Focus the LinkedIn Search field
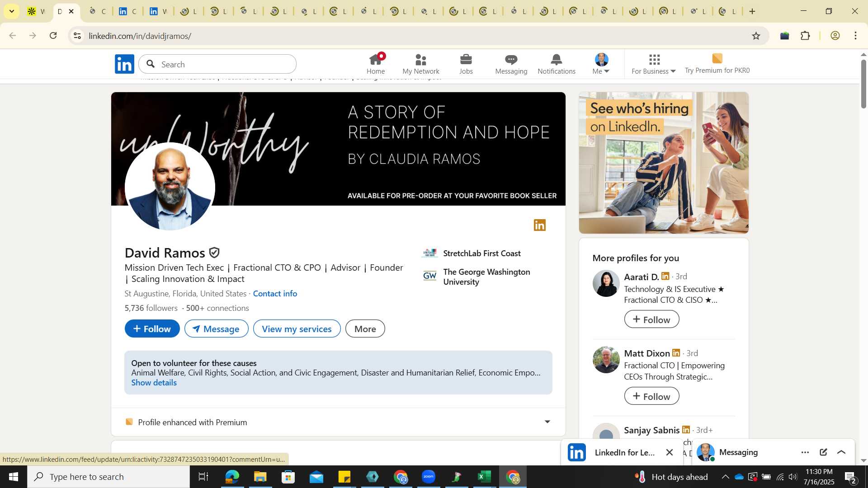 point(218,64)
